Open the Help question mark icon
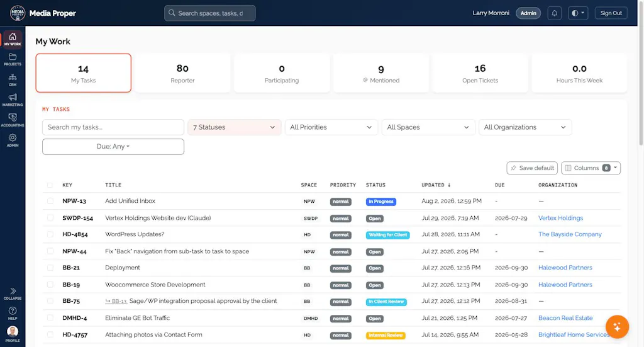 13,313
